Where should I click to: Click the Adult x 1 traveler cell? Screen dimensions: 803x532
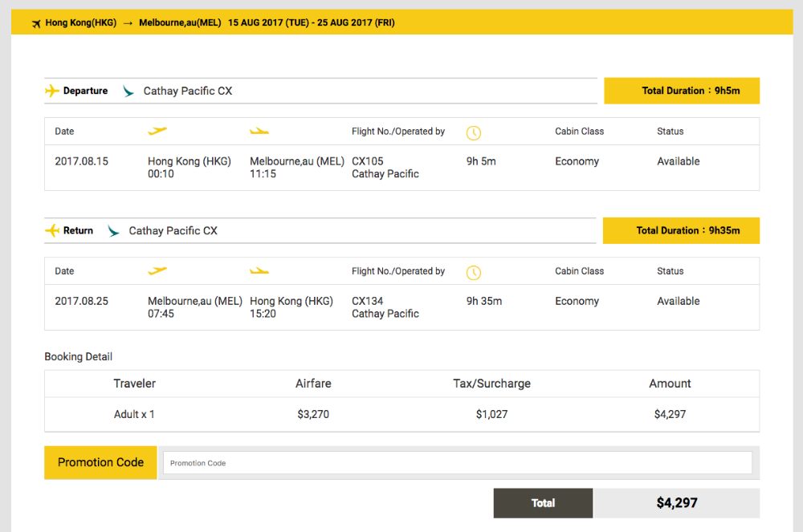(x=134, y=414)
